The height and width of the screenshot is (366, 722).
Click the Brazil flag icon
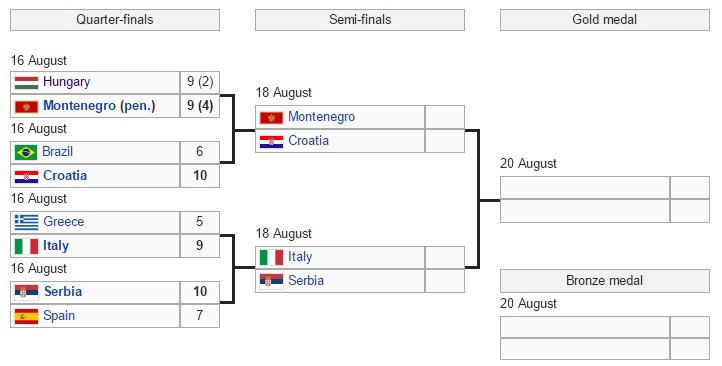pos(26,152)
